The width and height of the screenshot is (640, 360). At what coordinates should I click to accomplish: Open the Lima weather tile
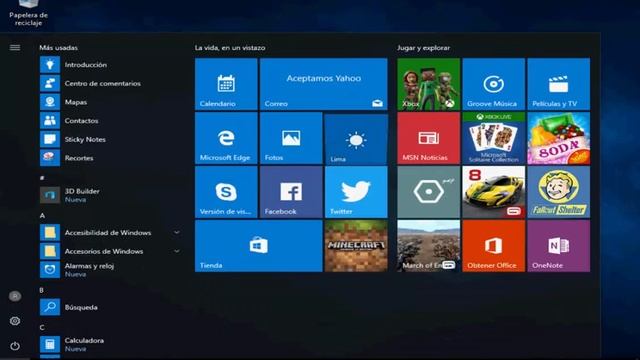point(356,138)
